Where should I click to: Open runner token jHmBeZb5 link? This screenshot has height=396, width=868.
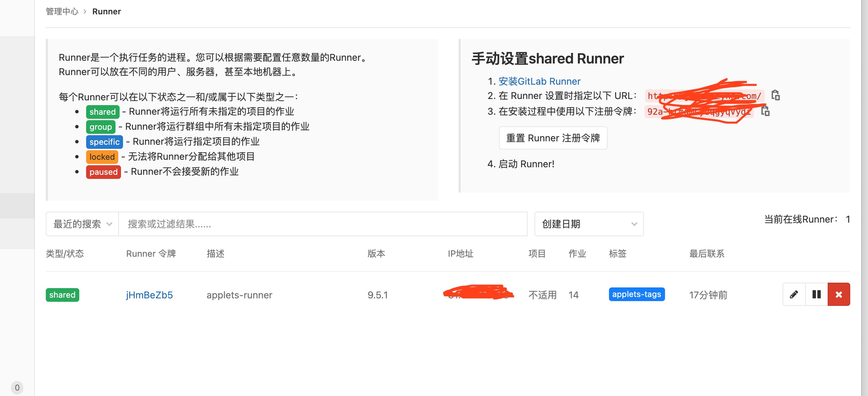[149, 295]
